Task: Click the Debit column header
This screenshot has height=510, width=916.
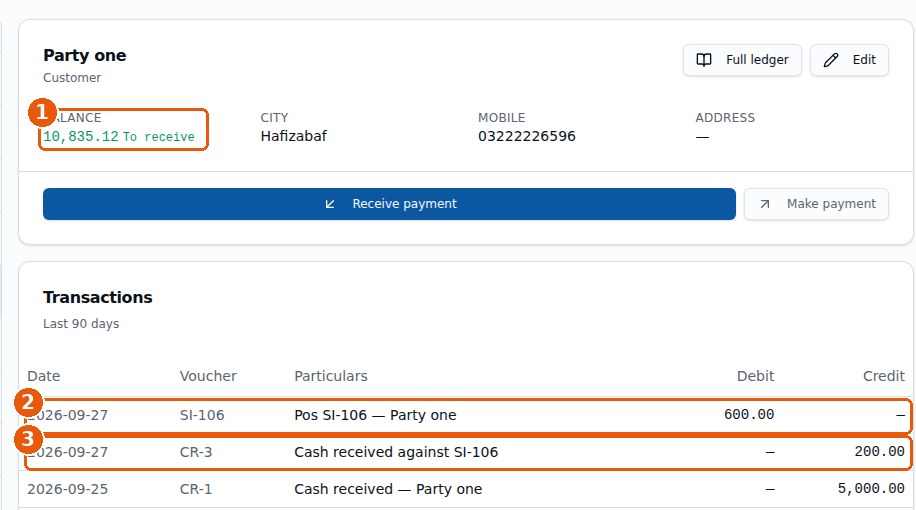Action: [x=755, y=376]
